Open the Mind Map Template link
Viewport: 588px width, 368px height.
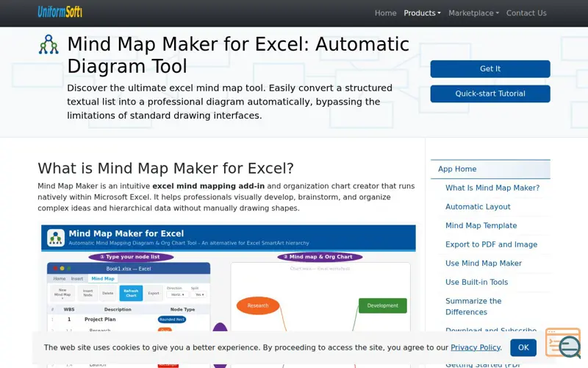[x=481, y=225]
